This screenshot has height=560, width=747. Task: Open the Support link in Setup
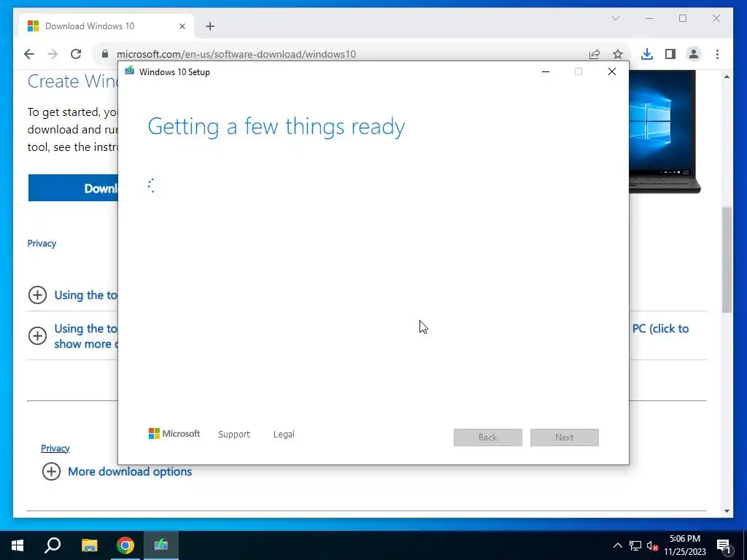[x=234, y=435]
